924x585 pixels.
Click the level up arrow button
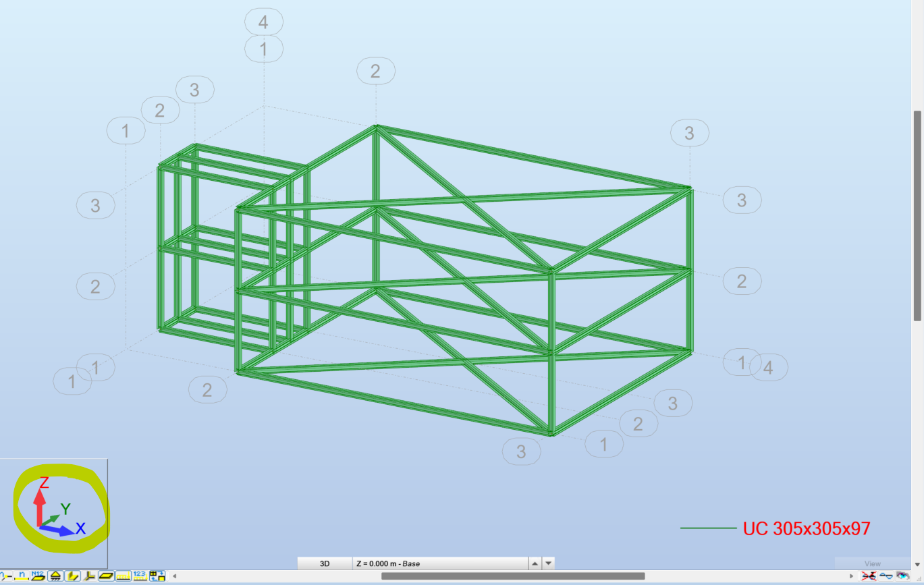pos(535,563)
